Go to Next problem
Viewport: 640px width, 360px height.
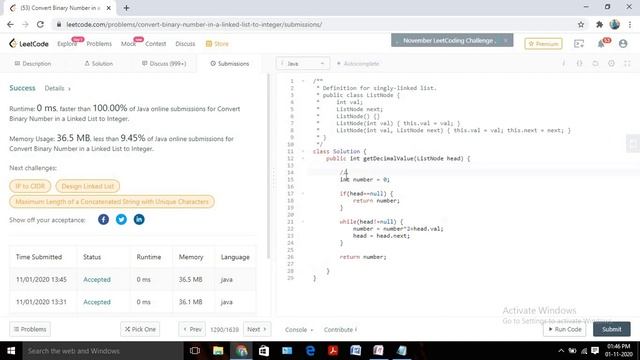point(257,329)
